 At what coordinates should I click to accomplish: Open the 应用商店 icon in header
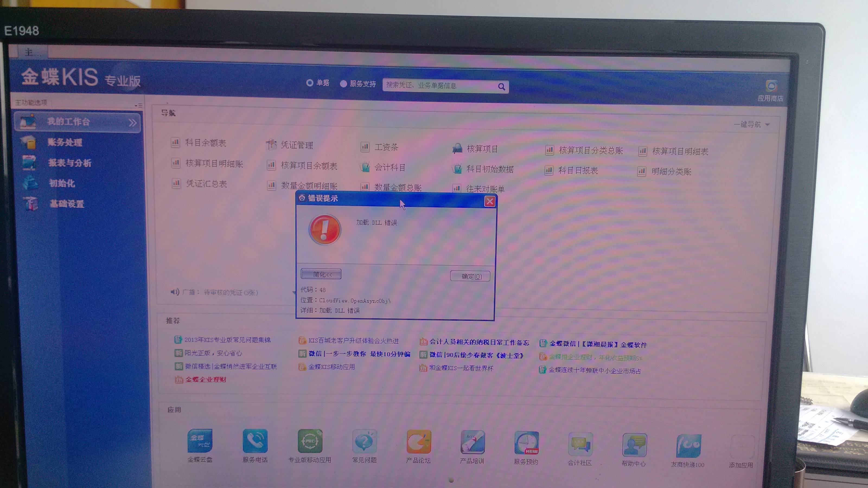coord(771,86)
